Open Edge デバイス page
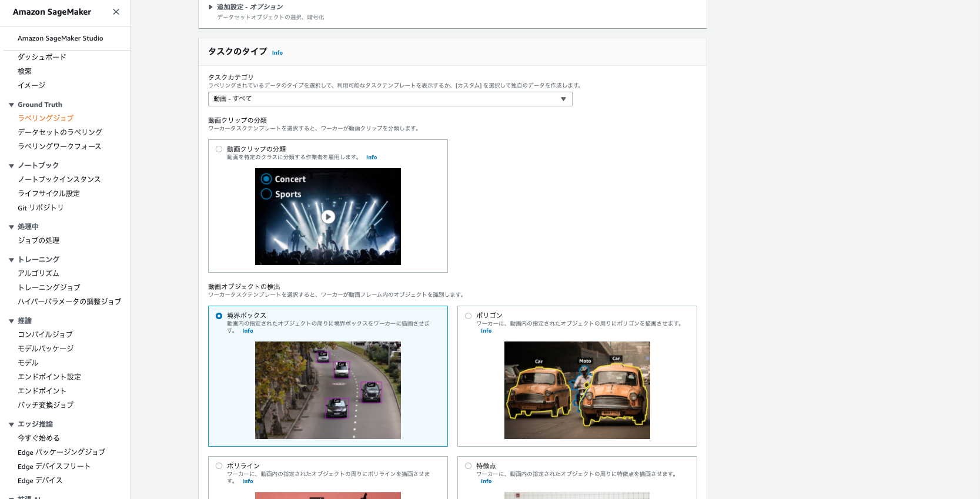Image resolution: width=980 pixels, height=499 pixels. coord(40,480)
